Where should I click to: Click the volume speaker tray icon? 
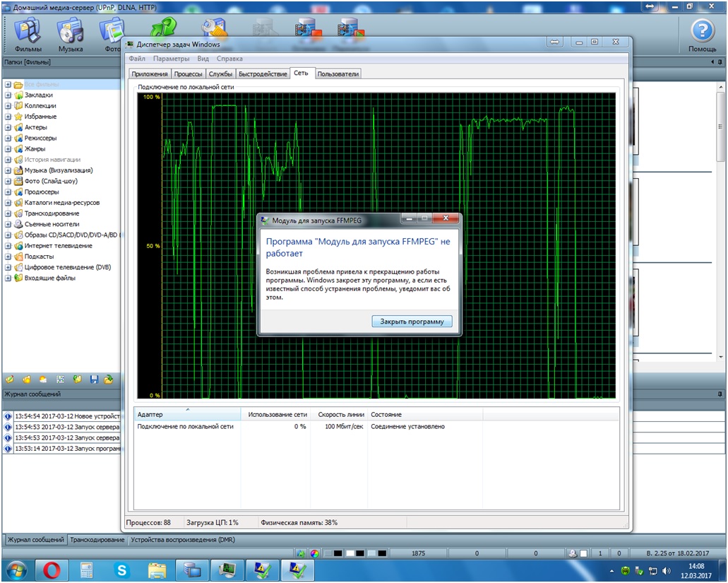pyautogui.click(x=667, y=570)
